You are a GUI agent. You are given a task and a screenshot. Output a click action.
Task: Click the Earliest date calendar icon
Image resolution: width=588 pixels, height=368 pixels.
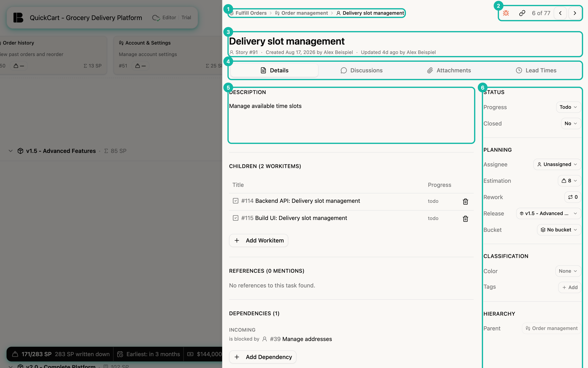pos(120,354)
